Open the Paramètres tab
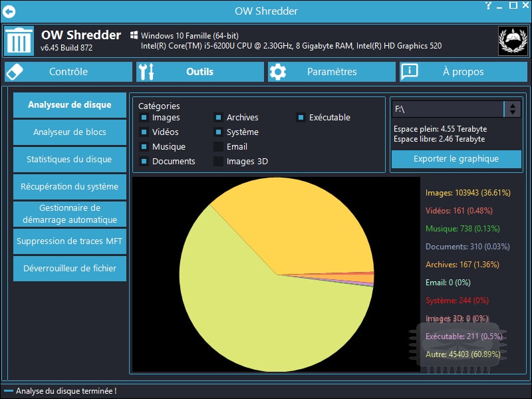The height and width of the screenshot is (399, 532). pyautogui.click(x=331, y=72)
